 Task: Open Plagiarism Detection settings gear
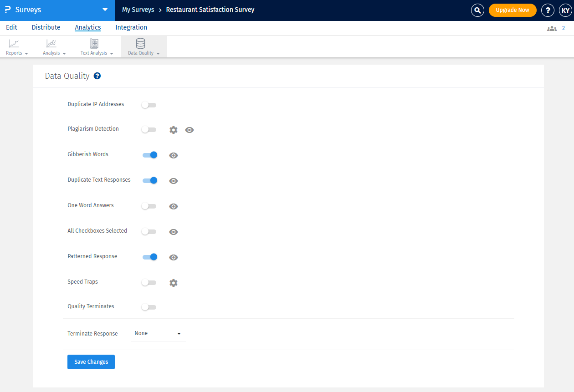tap(173, 130)
